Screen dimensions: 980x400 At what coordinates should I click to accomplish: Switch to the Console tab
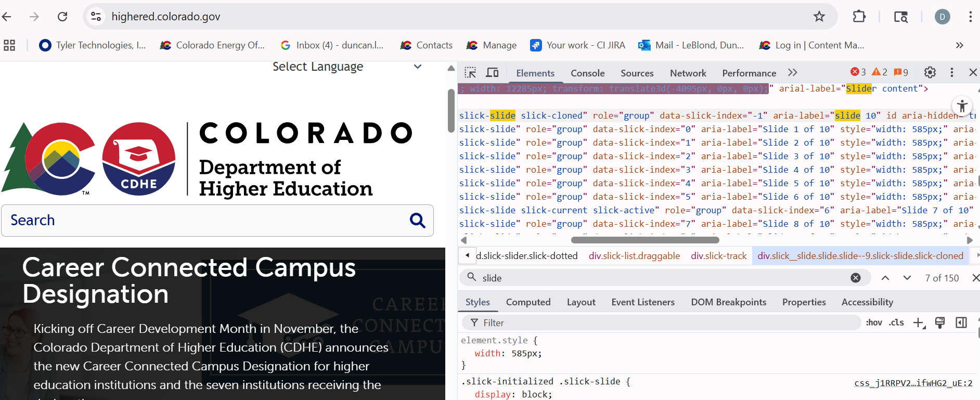pyautogui.click(x=587, y=73)
